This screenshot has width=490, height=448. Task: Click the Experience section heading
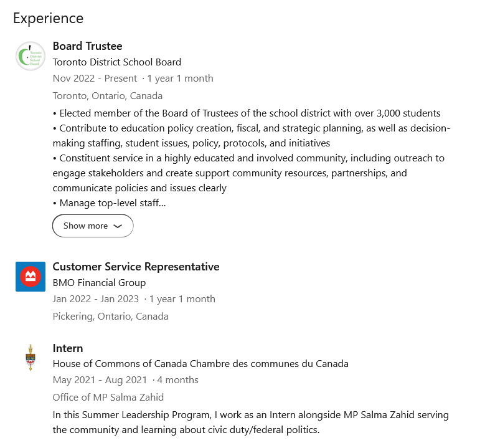tap(48, 18)
